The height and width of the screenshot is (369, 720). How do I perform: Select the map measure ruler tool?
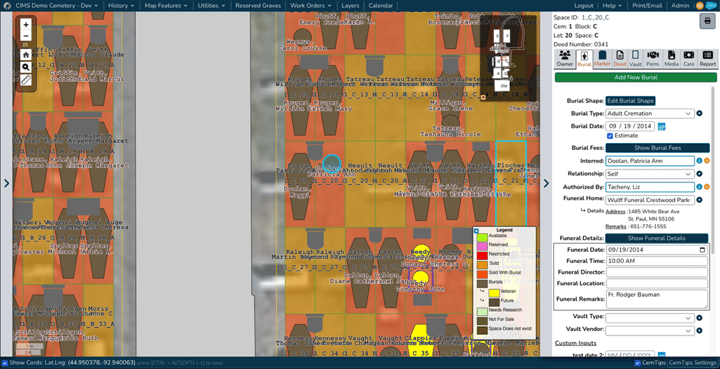point(26,80)
